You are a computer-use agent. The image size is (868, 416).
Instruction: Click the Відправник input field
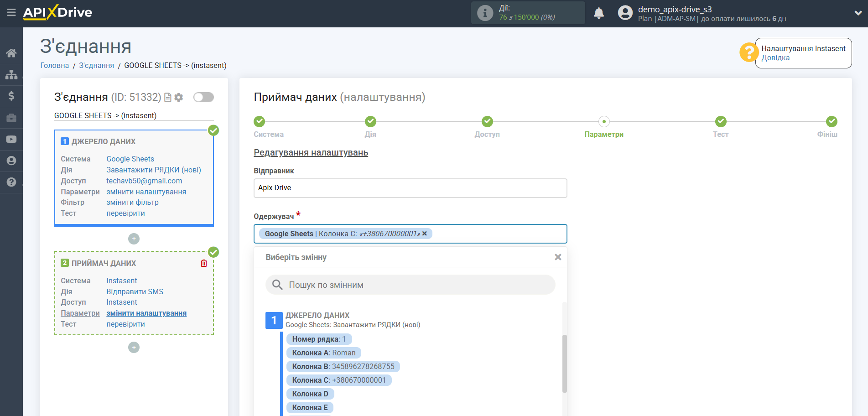coord(410,188)
